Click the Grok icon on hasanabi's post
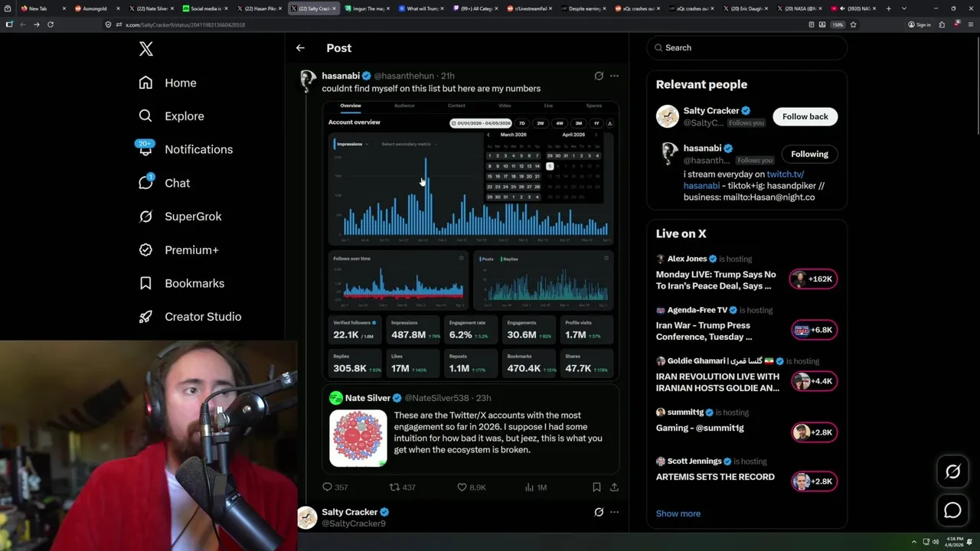 599,76
